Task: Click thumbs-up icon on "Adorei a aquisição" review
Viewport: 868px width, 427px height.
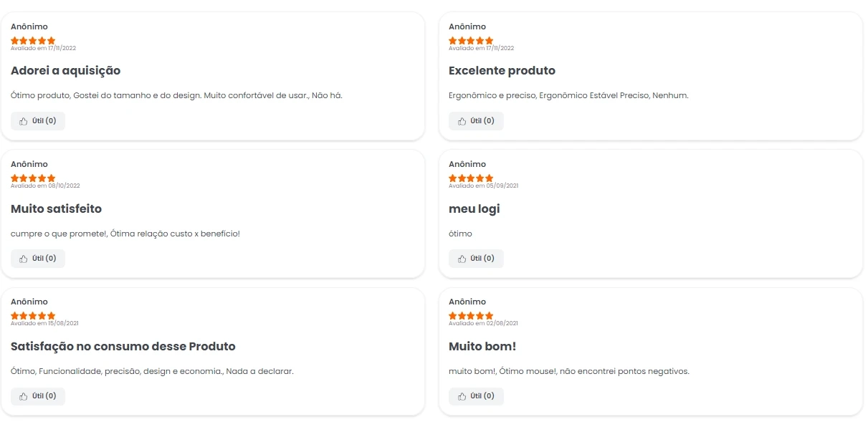Action: (24, 121)
